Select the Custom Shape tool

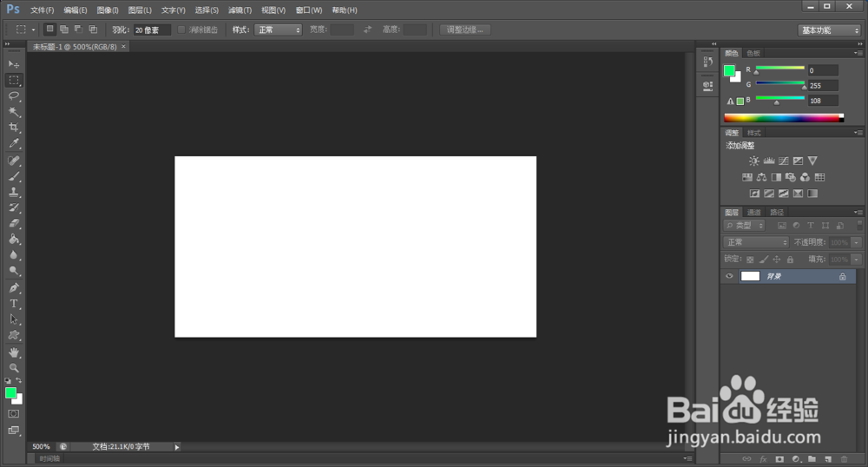pyautogui.click(x=14, y=335)
